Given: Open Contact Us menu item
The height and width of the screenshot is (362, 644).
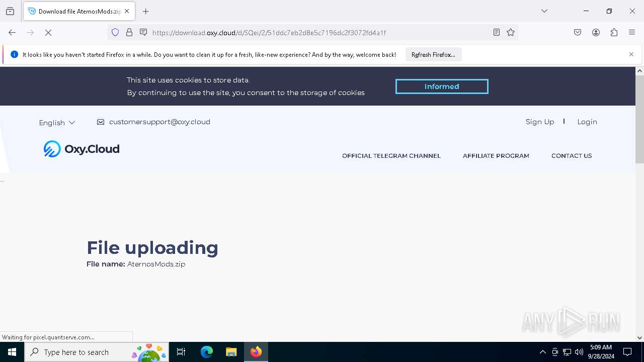Looking at the screenshot, I should tap(572, 156).
